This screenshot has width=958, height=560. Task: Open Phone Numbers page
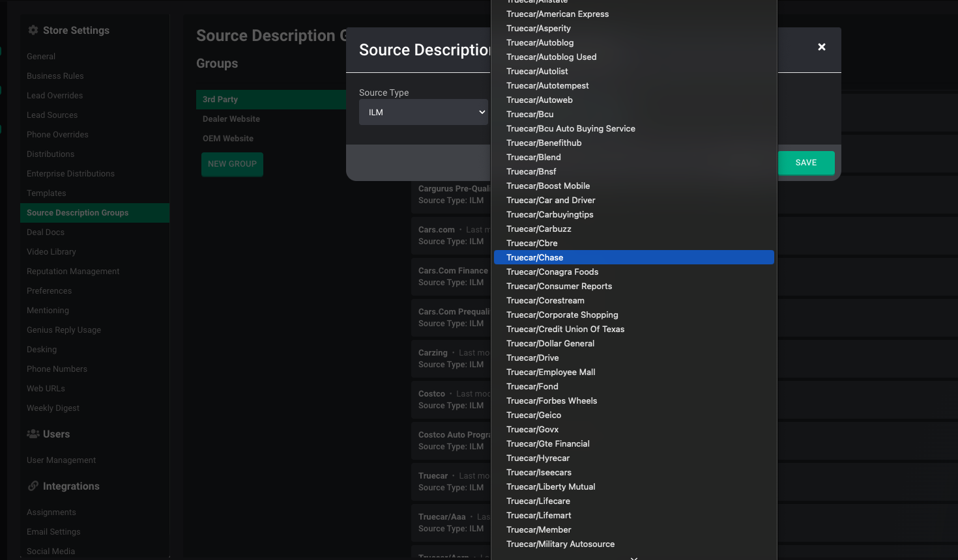tap(57, 369)
